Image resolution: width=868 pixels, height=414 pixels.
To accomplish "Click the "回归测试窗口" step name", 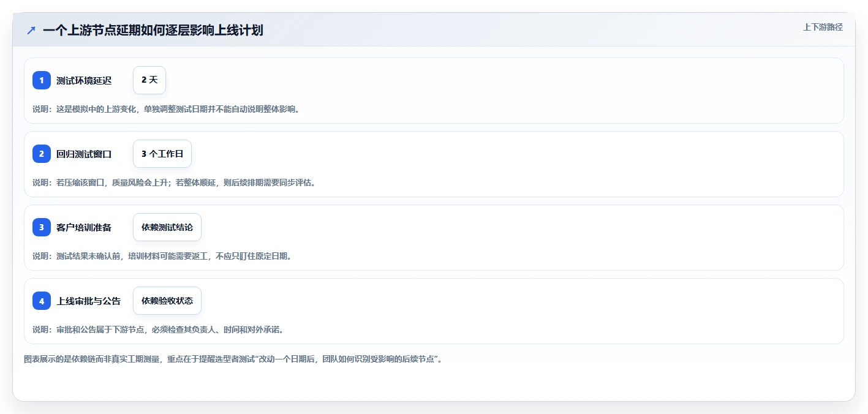I will tap(84, 154).
